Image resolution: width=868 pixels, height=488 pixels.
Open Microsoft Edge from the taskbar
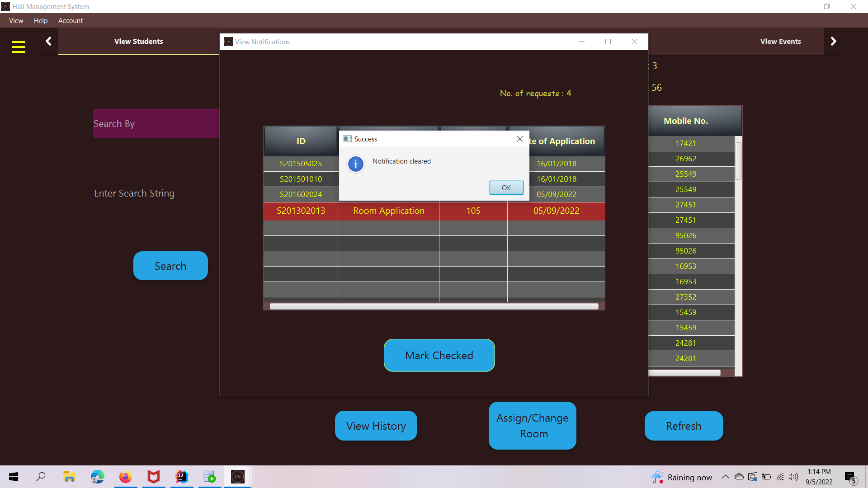[x=97, y=476]
